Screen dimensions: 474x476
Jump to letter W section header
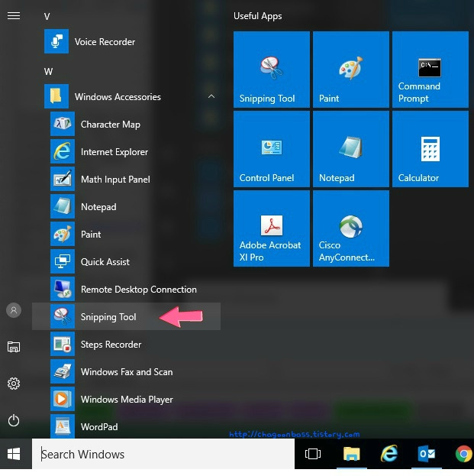(48, 72)
